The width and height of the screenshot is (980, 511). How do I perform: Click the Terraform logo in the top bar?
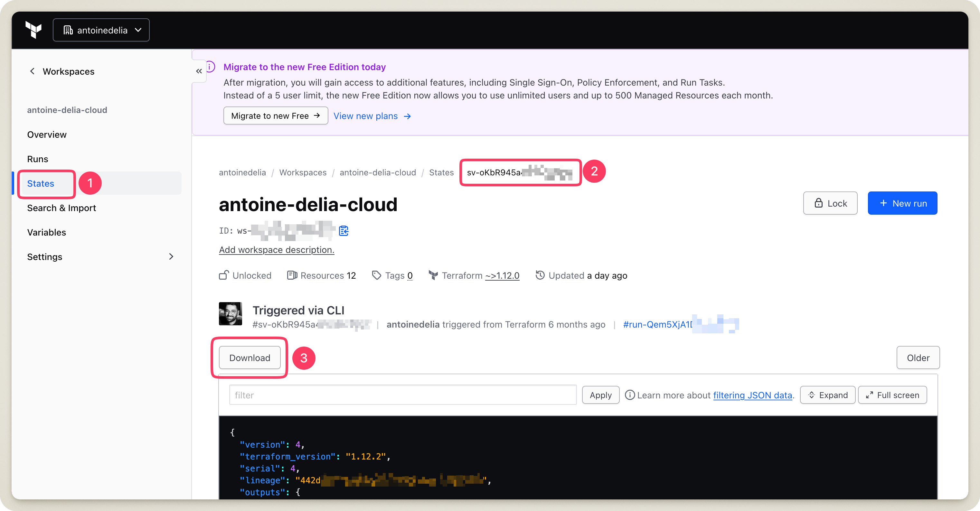point(33,30)
